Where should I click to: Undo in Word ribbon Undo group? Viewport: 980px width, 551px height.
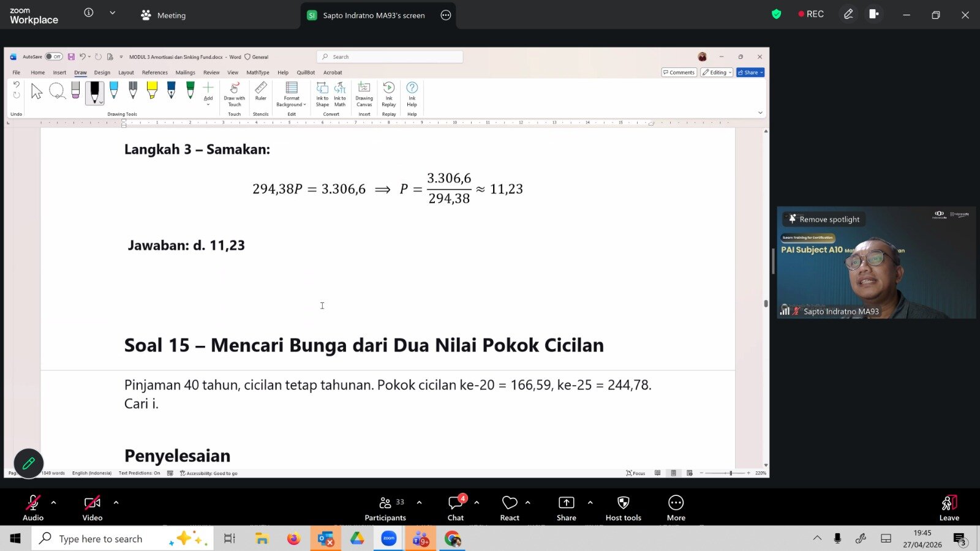(17, 85)
